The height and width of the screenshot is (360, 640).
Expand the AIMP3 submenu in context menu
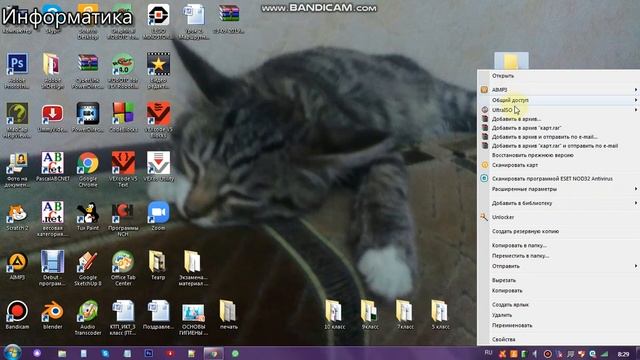point(558,89)
